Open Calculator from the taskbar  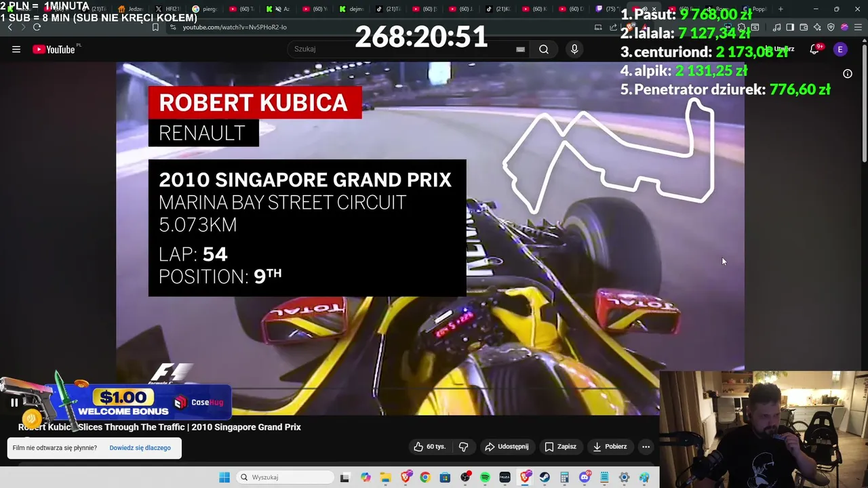click(x=564, y=477)
